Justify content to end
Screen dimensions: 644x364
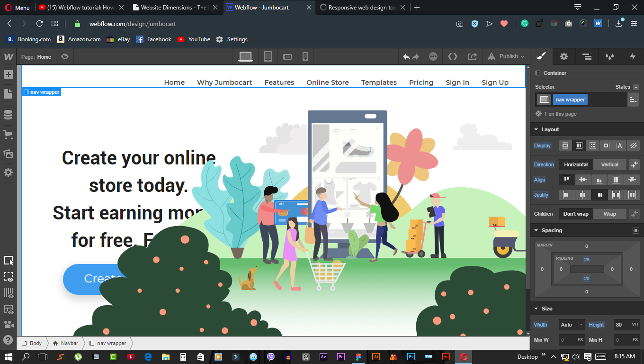point(599,195)
